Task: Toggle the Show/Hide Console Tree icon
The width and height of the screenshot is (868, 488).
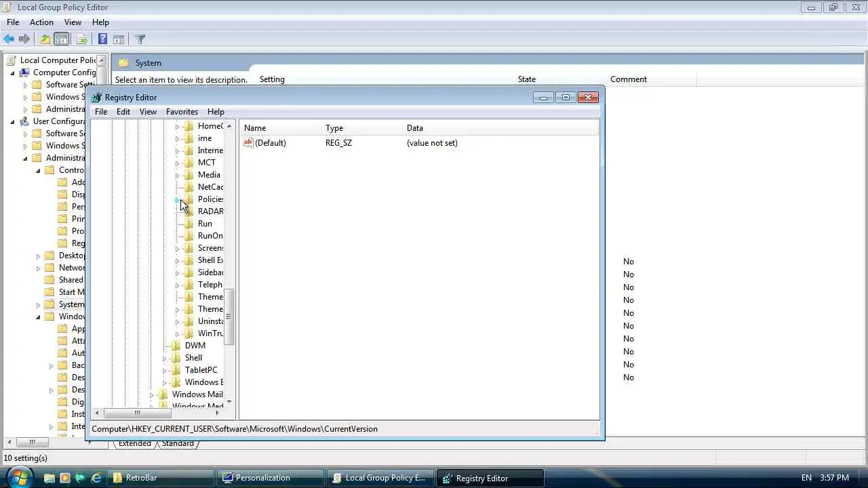Action: tap(61, 39)
